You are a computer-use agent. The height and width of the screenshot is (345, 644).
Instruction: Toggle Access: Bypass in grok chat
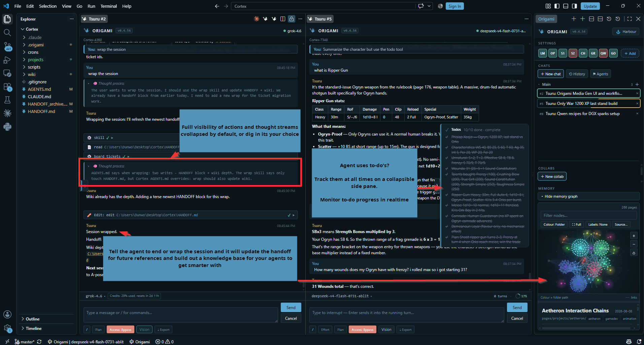tap(121, 330)
